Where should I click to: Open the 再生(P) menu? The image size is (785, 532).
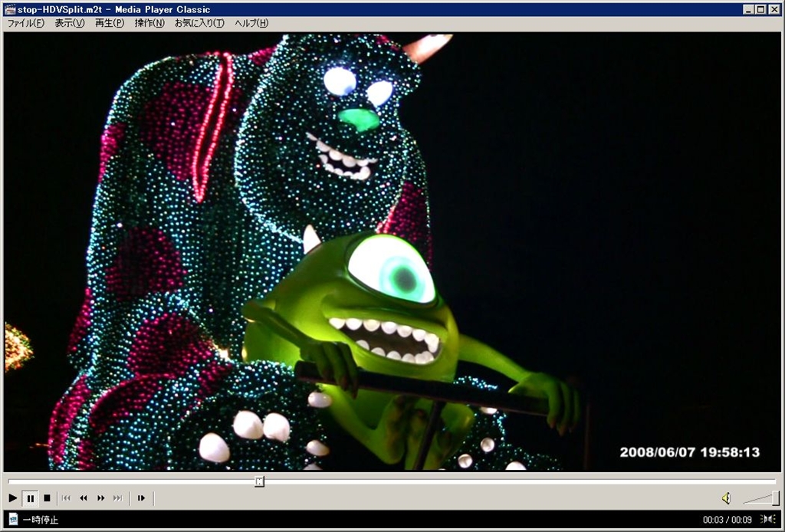click(110, 23)
